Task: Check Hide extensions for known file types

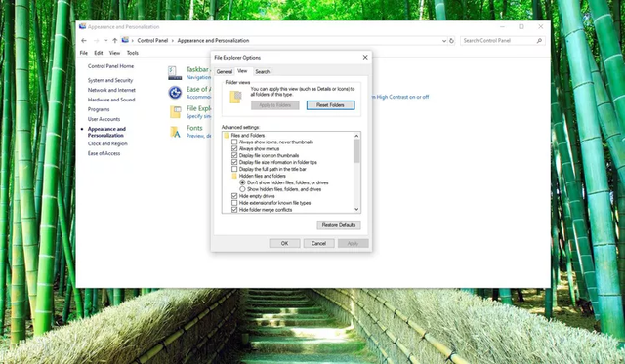Action: [234, 203]
